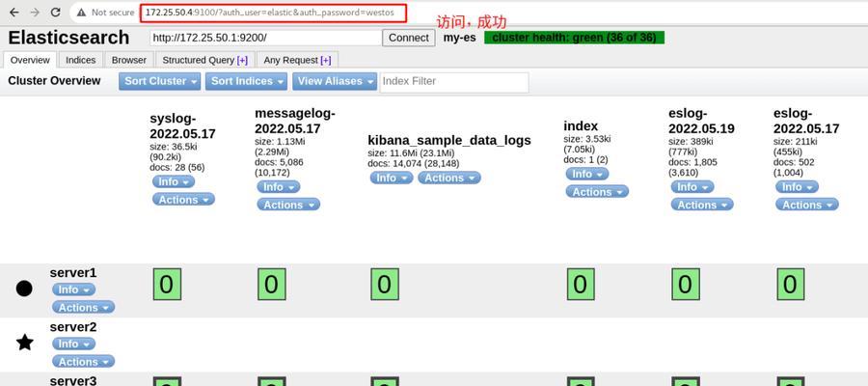Open Info menu for the index named index
The height and width of the screenshot is (386, 868).
pos(586,174)
